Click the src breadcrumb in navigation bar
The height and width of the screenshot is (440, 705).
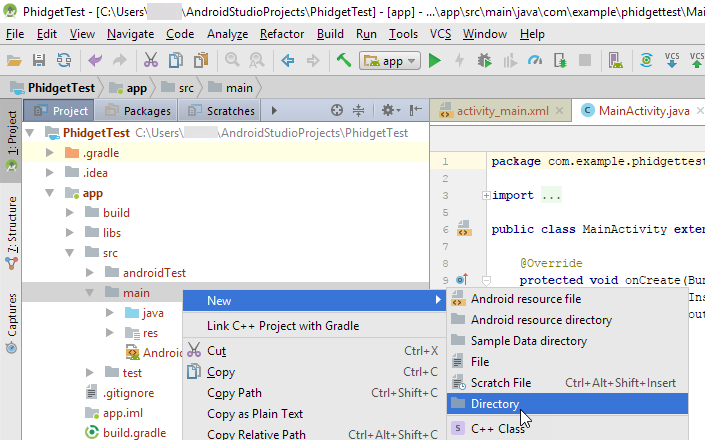point(178,88)
